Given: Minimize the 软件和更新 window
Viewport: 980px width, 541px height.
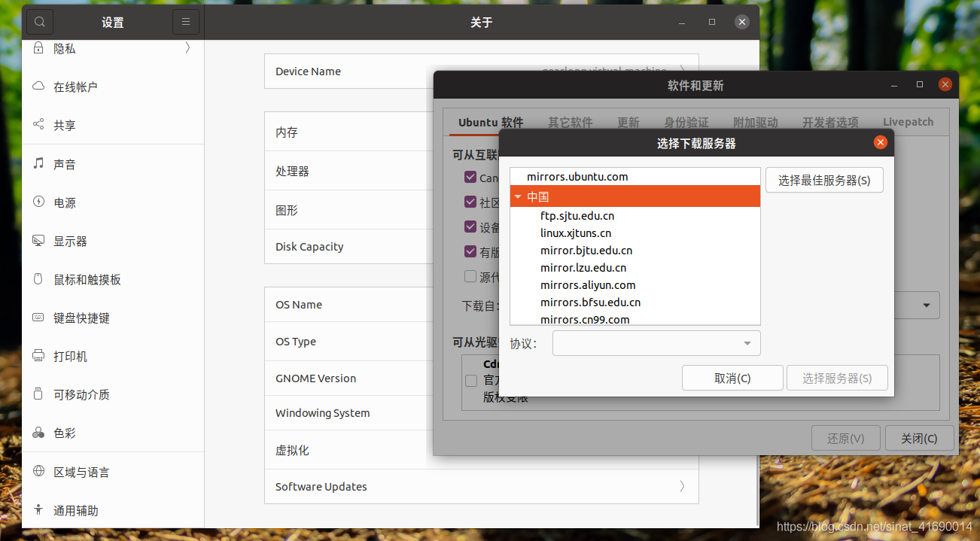Looking at the screenshot, I should tap(893, 85).
